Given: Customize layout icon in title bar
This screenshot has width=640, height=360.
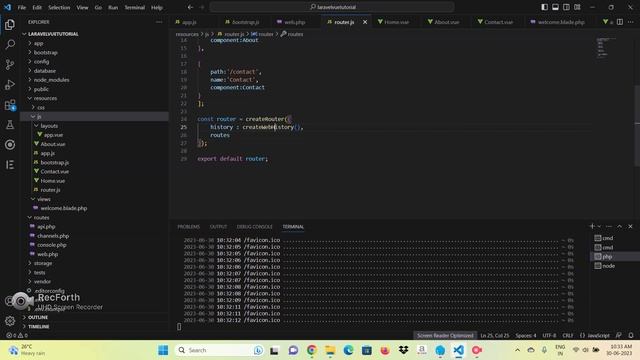Looking at the screenshot, I should (x=578, y=7).
